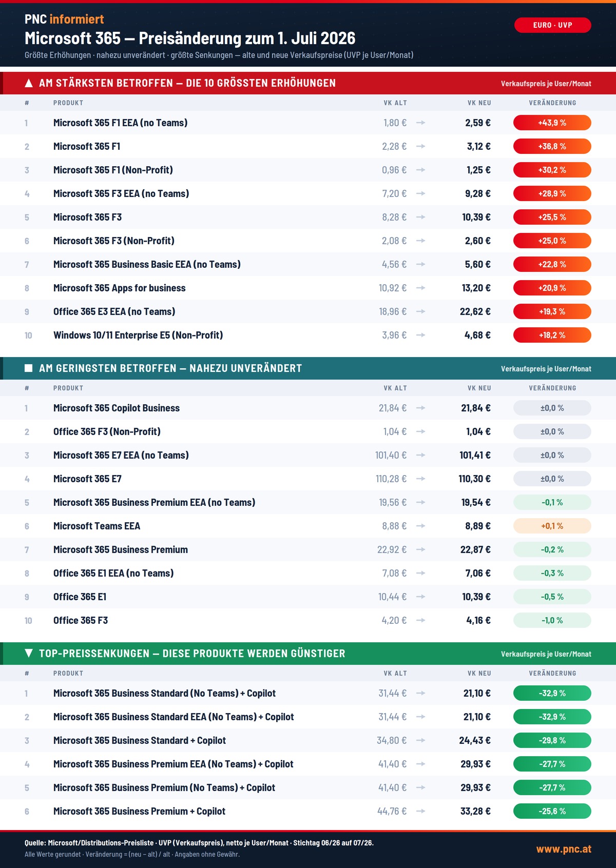Image resolution: width=616 pixels, height=868 pixels.
Task: Click the arrow icon in Microsoft 365 Copilot Business row
Action: [420, 408]
